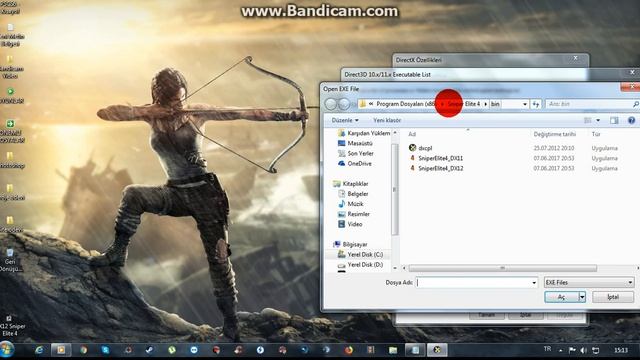Click the magnifier icon in search box
The height and width of the screenshot is (360, 640).
(x=636, y=104)
